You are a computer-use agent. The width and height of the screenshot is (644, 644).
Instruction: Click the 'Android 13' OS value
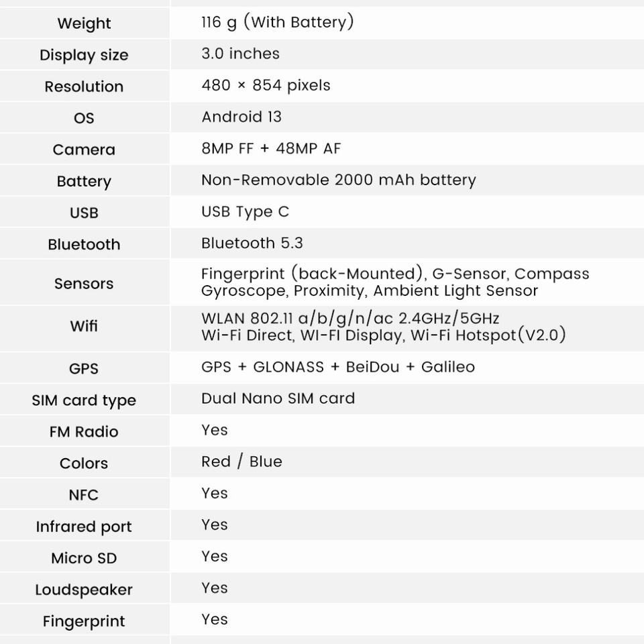coord(241,117)
